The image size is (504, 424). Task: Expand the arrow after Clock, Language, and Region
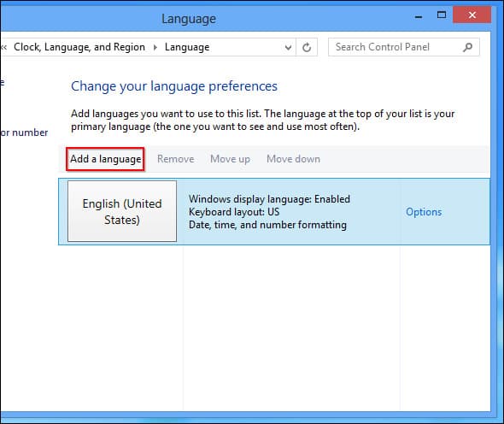(x=155, y=47)
